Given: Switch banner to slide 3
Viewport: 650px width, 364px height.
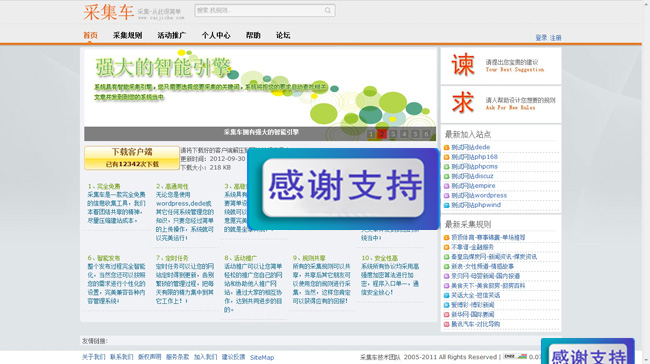Looking at the screenshot, I should pyautogui.click(x=393, y=134).
